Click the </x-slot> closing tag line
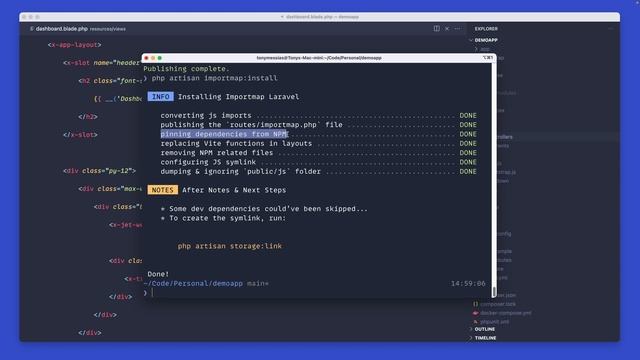This screenshot has width=640, height=360. 80,135
